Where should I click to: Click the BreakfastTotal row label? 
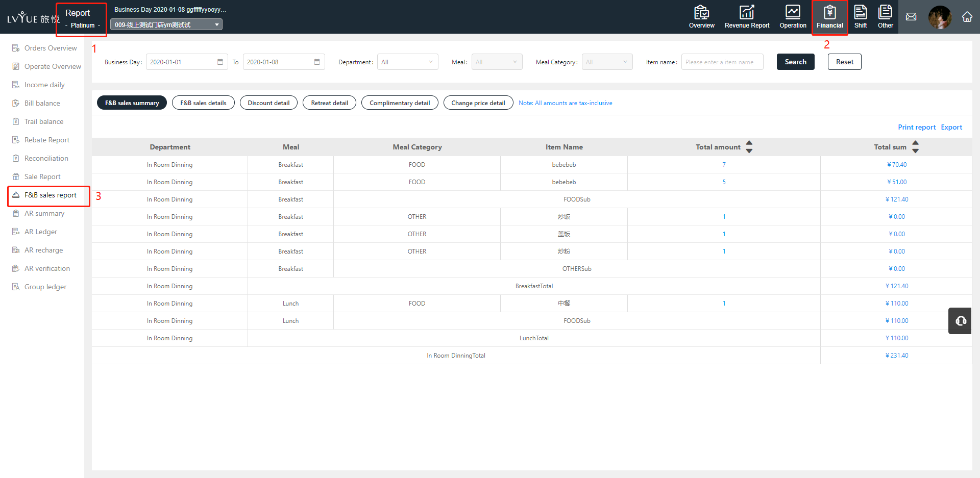534,286
